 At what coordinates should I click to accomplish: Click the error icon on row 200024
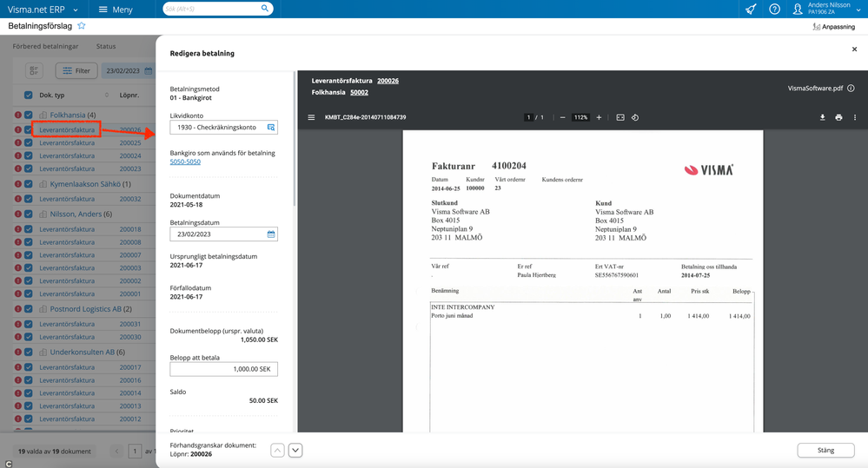(x=17, y=156)
